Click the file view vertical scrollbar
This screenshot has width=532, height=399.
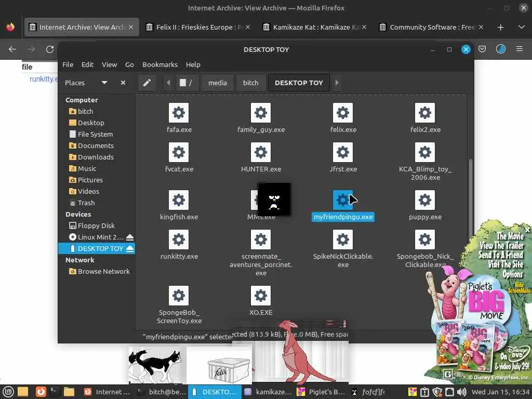click(470, 200)
